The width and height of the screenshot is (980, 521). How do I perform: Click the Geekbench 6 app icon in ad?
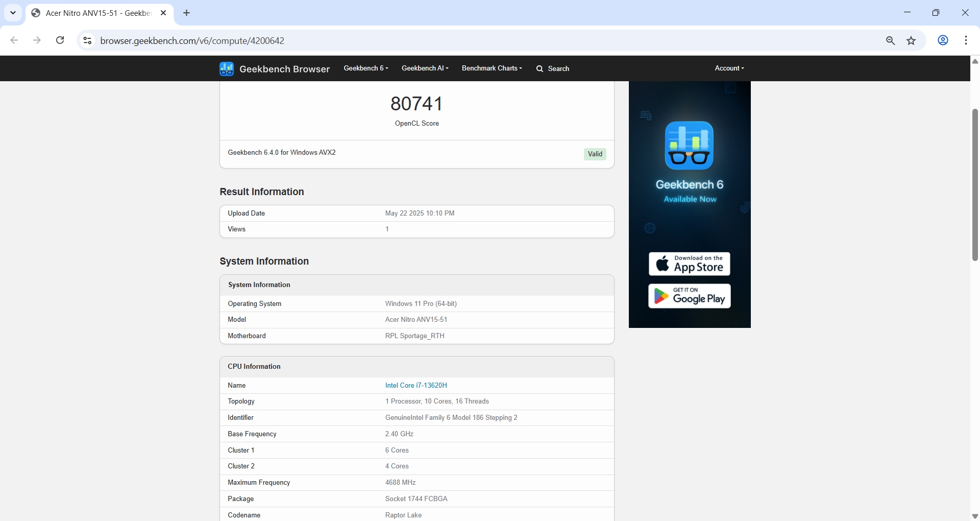689,145
